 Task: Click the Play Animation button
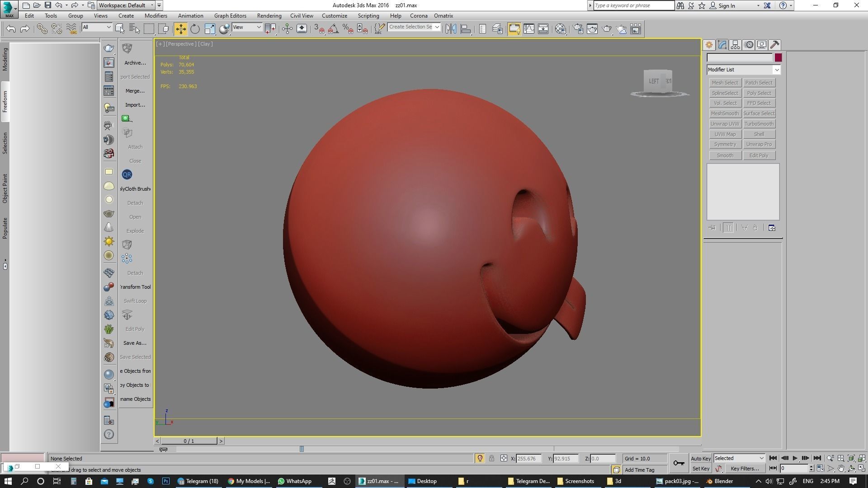click(x=795, y=458)
